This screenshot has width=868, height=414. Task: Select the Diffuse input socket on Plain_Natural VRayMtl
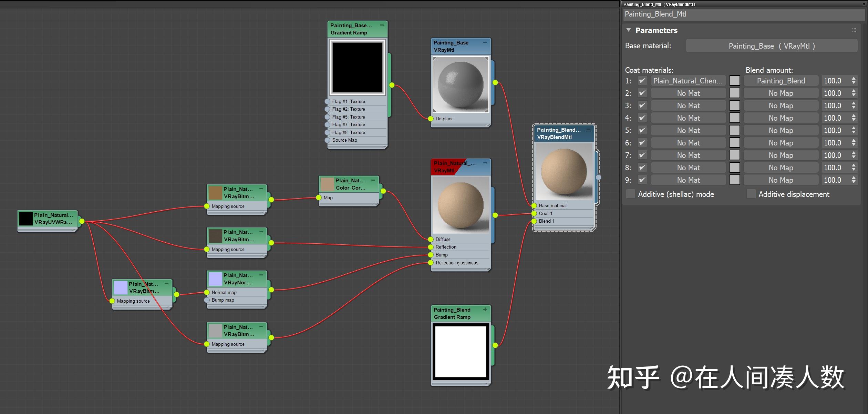[431, 239]
